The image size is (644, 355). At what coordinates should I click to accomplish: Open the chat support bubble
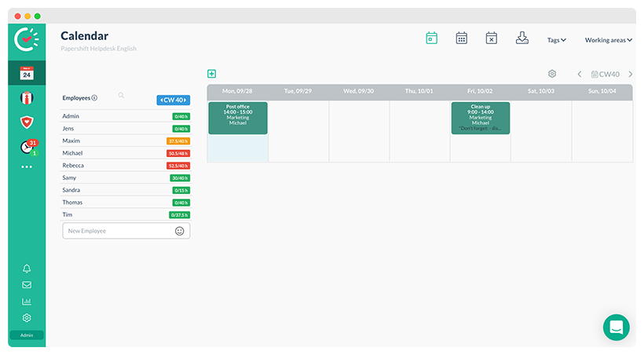tap(616, 328)
